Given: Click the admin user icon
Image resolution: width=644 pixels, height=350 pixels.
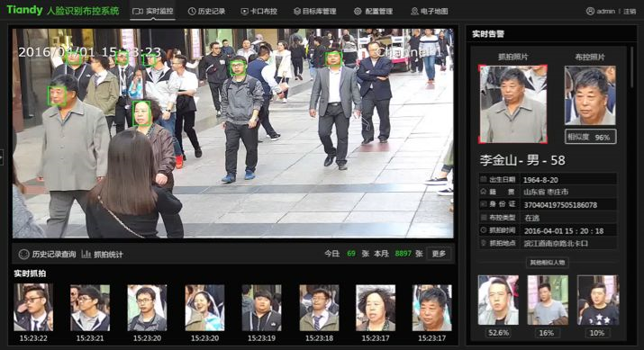Looking at the screenshot, I should pyautogui.click(x=590, y=11).
